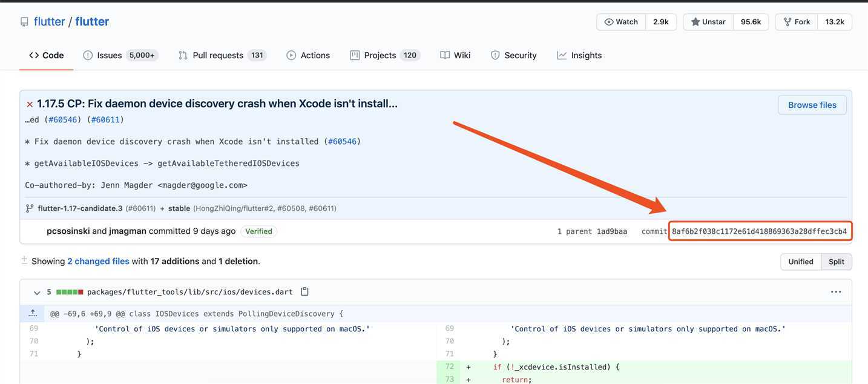Open the three-dot menu for devices.dart

tap(836, 292)
